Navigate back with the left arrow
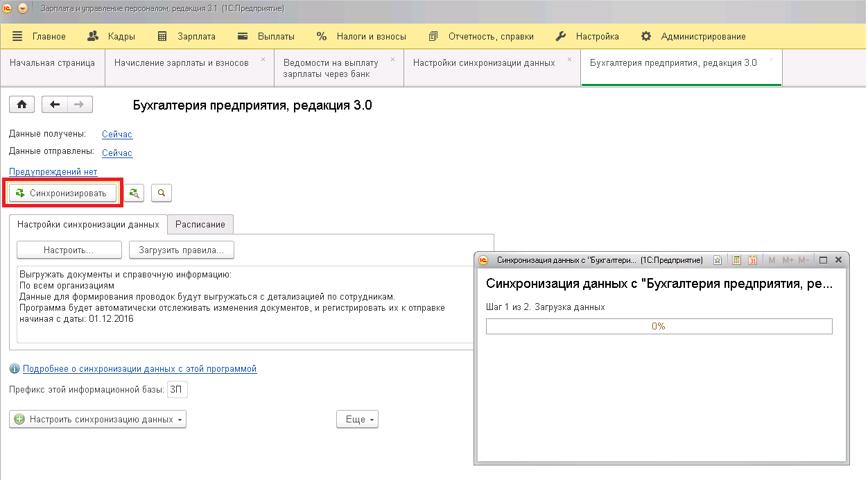Screen dimensions: 868x480 pyautogui.click(x=55, y=105)
